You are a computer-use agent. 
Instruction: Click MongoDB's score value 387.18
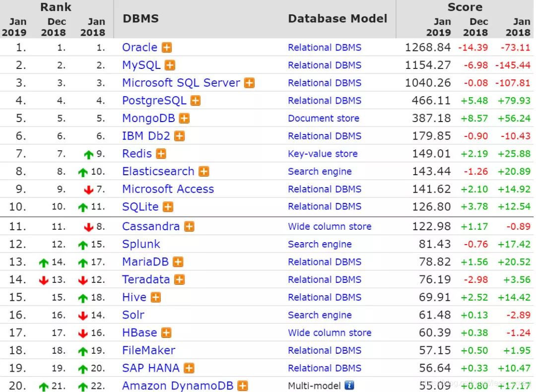(431, 119)
